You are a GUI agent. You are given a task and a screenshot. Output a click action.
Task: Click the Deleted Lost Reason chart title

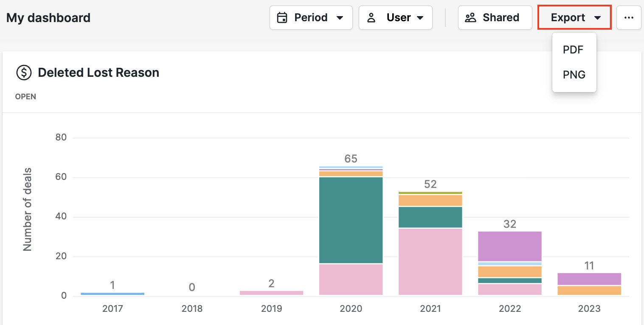[x=98, y=72]
